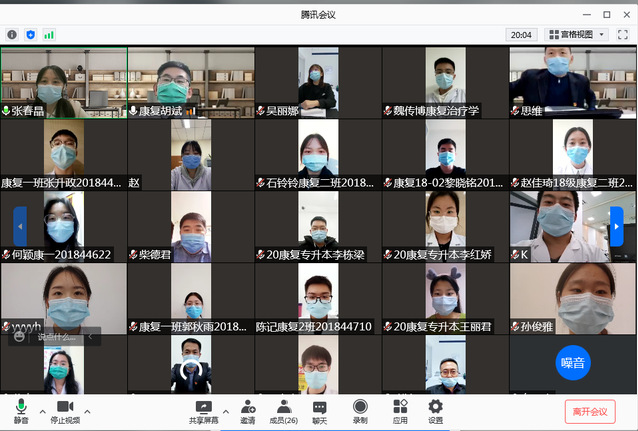Check the network signal status icon
This screenshot has height=431, width=638.
point(49,34)
